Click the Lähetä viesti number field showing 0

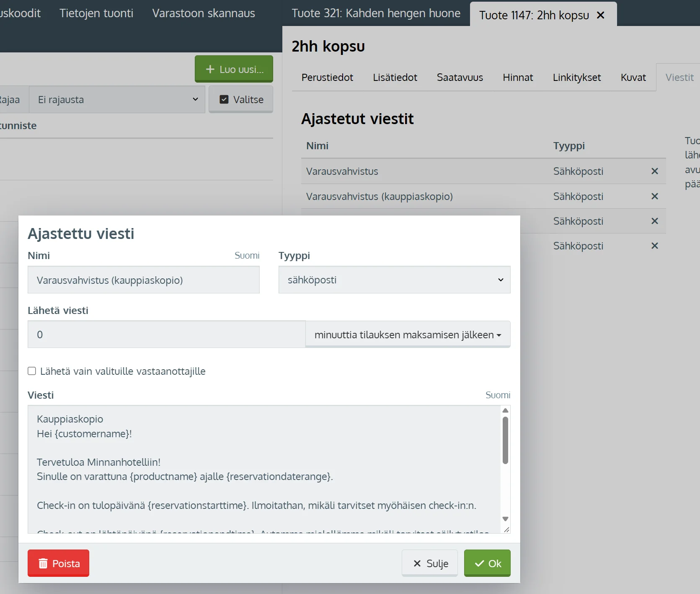tap(167, 335)
